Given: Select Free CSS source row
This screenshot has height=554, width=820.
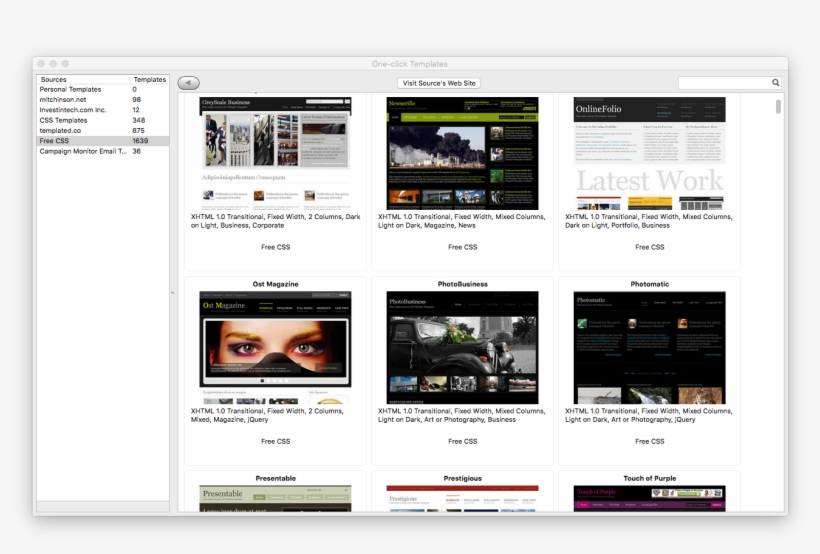Looking at the screenshot, I should 103,141.
